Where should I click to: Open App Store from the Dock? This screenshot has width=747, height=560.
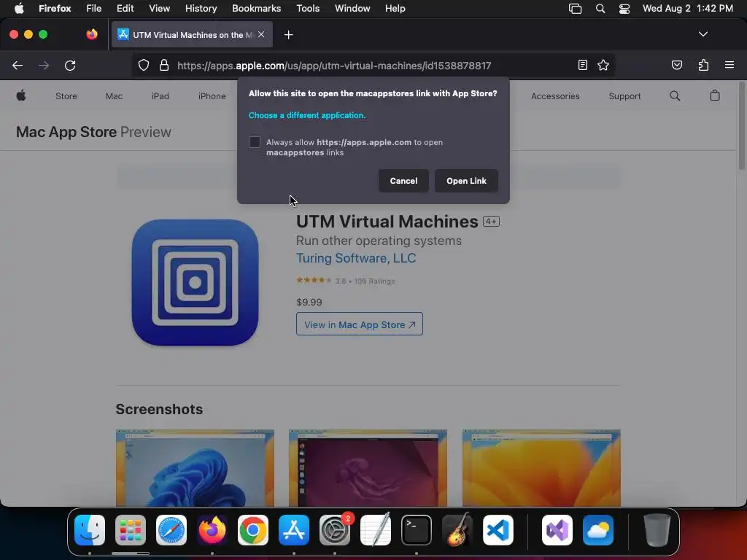tap(294, 530)
